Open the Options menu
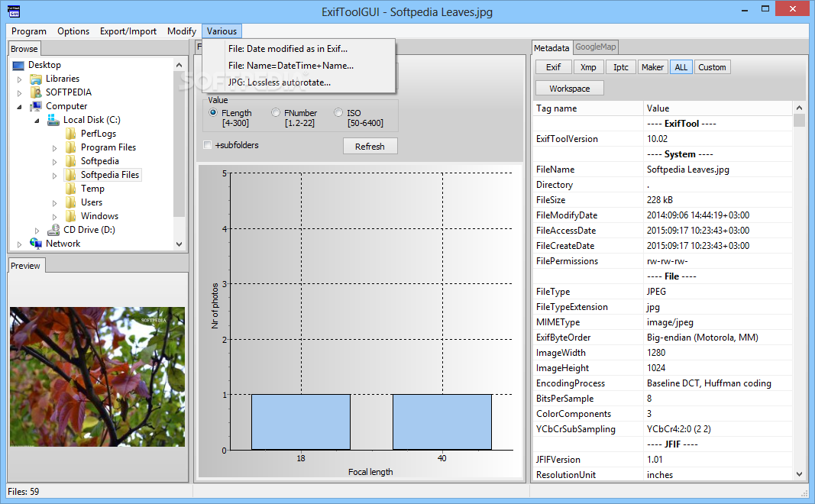This screenshot has width=815, height=504. 73,31
